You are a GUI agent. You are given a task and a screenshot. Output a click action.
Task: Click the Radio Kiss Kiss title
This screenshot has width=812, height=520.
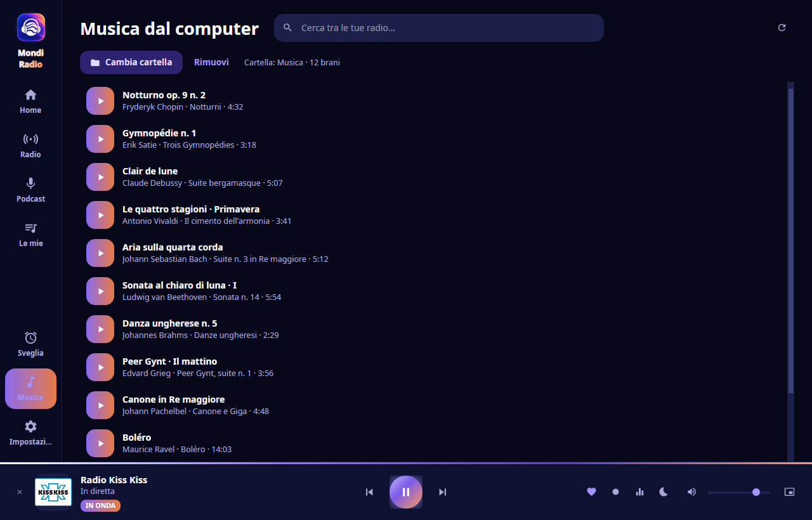[114, 479]
